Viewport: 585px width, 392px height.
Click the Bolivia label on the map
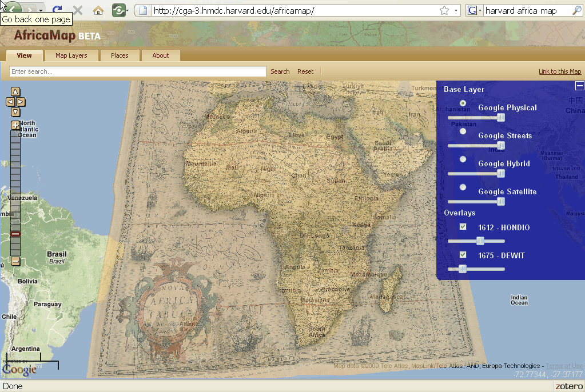[x=27, y=281]
